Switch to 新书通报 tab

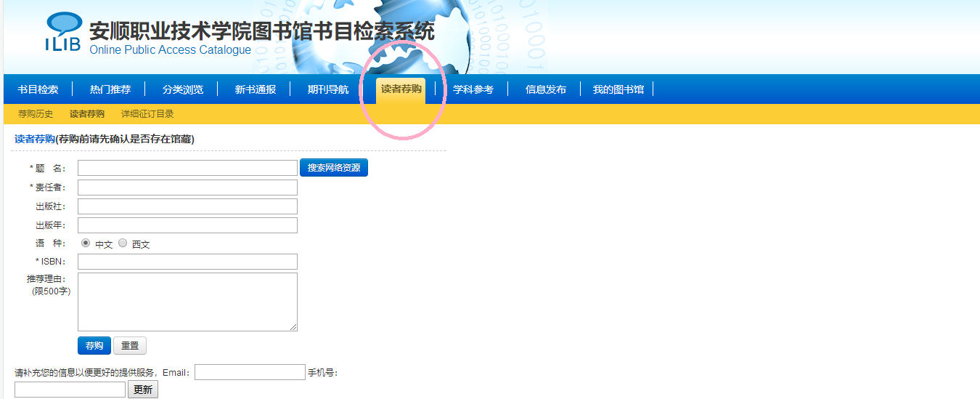click(x=256, y=89)
